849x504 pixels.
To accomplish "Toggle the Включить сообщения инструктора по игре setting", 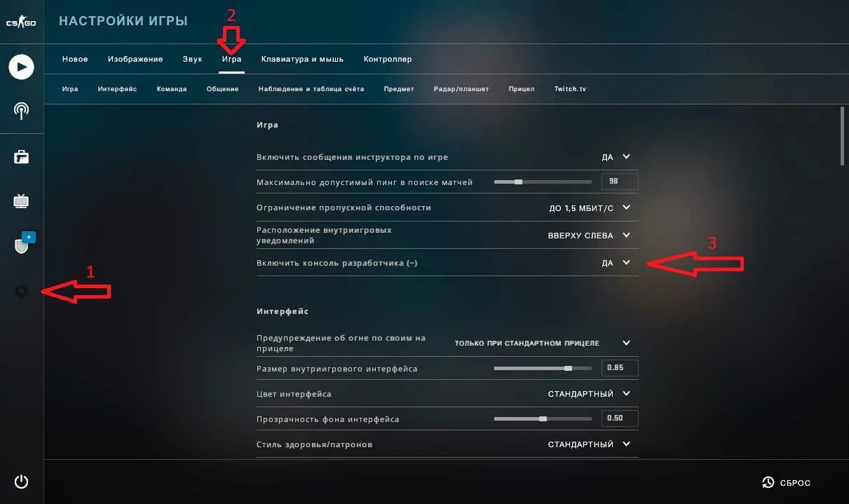I will tap(617, 157).
